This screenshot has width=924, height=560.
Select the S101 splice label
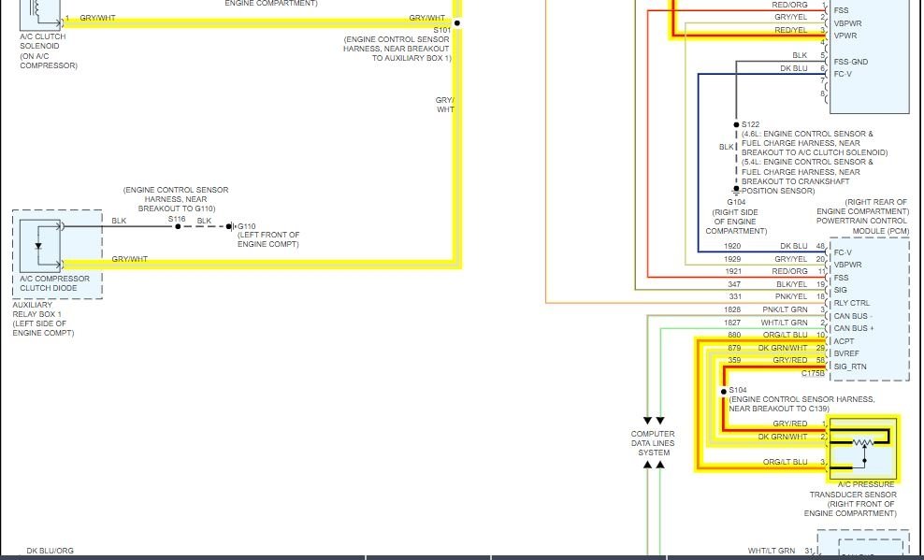click(x=442, y=30)
